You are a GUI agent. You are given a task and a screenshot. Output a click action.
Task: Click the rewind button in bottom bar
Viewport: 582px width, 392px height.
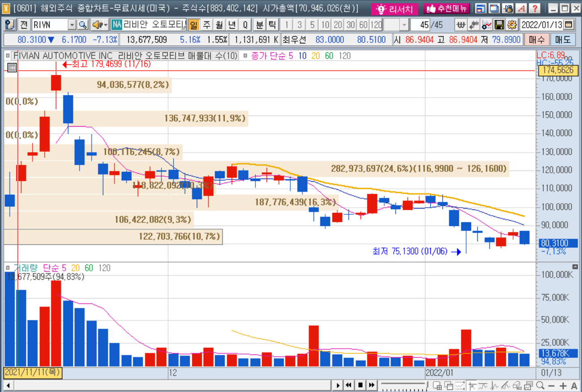(x=348, y=385)
